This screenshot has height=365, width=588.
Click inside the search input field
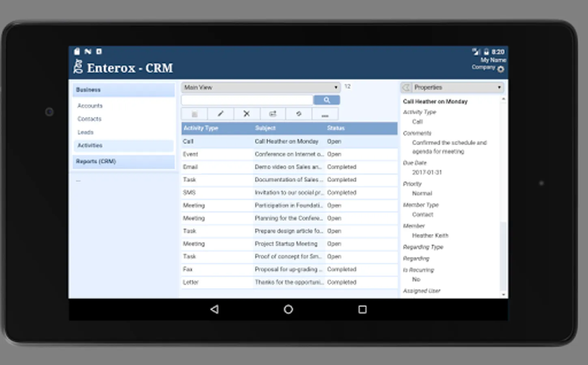point(247,100)
